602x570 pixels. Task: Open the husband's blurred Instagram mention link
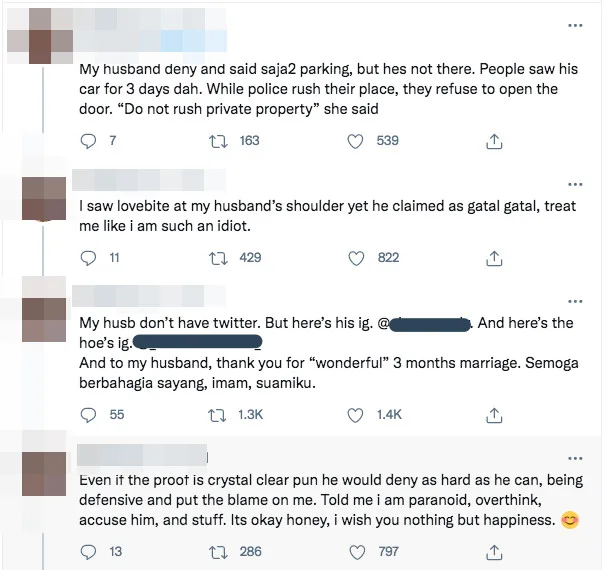point(421,324)
